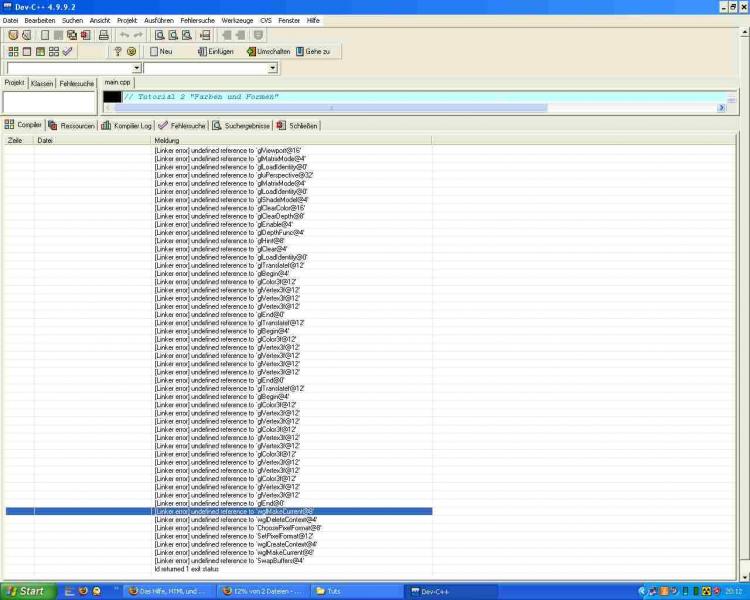Screen dimensions: 750x600
Task: Expand the right member combo box
Action: click(272, 68)
